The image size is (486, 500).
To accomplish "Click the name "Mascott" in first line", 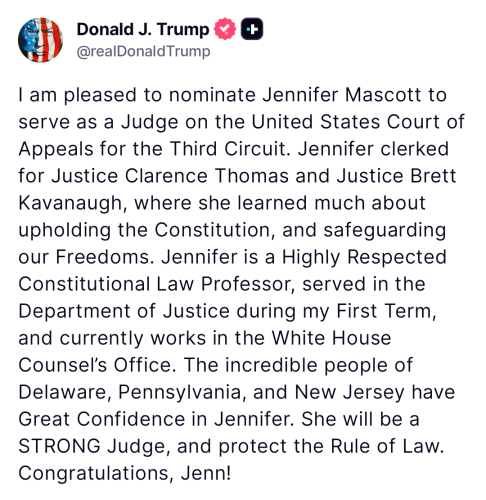I will (383, 95).
